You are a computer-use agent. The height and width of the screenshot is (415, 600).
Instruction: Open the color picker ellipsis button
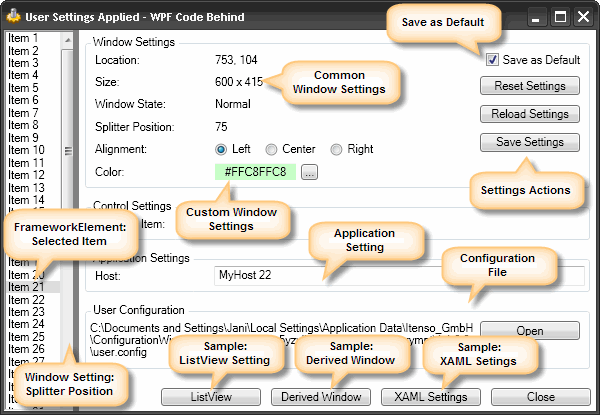click(309, 172)
